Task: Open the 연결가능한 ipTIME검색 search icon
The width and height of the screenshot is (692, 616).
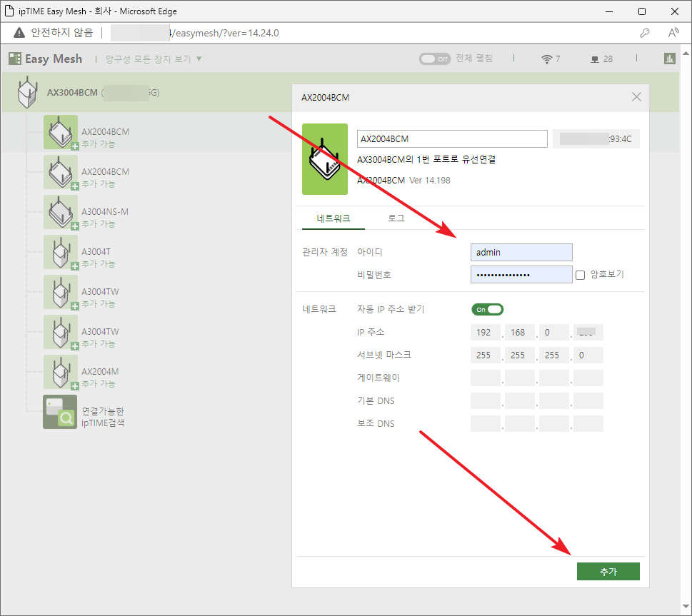Action: [x=60, y=412]
